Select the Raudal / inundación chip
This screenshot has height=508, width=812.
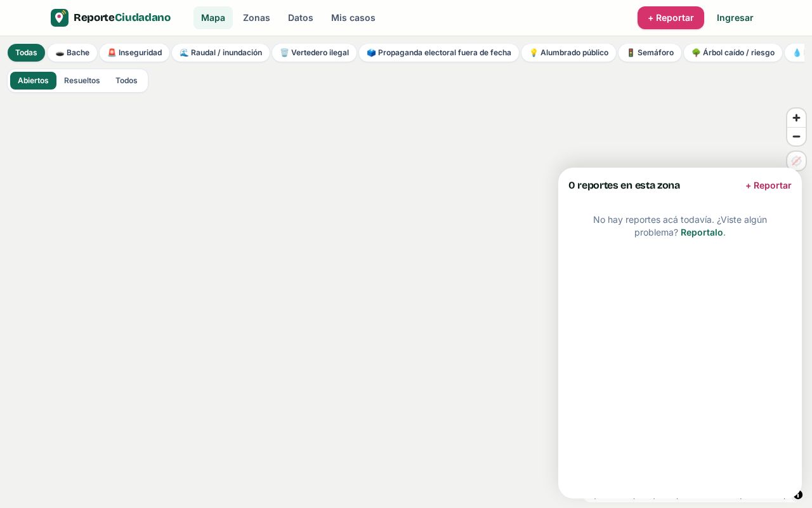point(221,53)
